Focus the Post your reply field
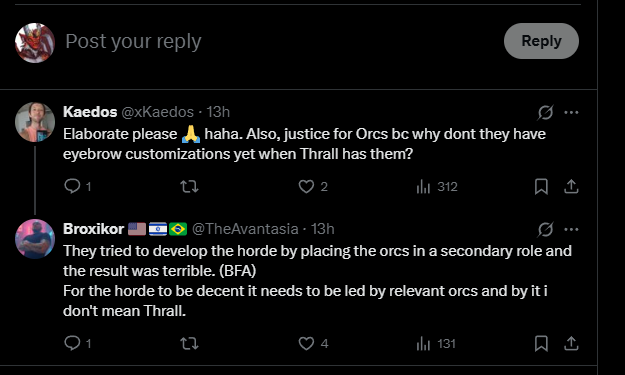This screenshot has height=375, width=625. 279,41
